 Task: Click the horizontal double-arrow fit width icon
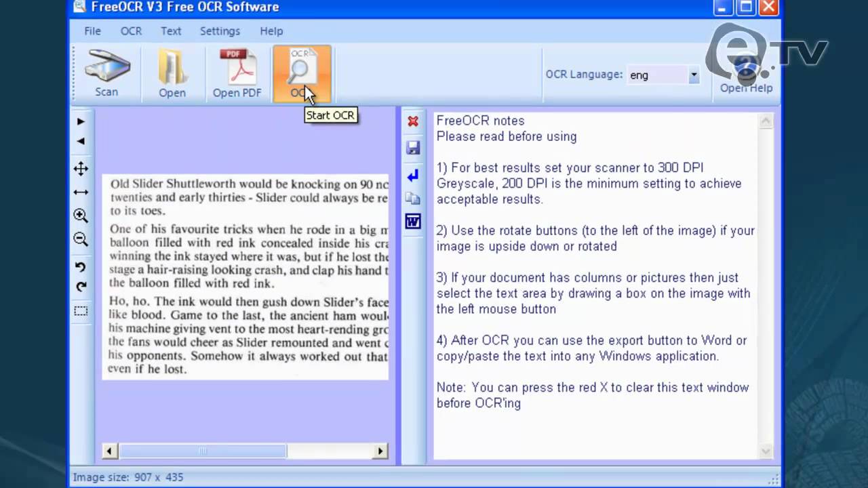click(x=81, y=192)
